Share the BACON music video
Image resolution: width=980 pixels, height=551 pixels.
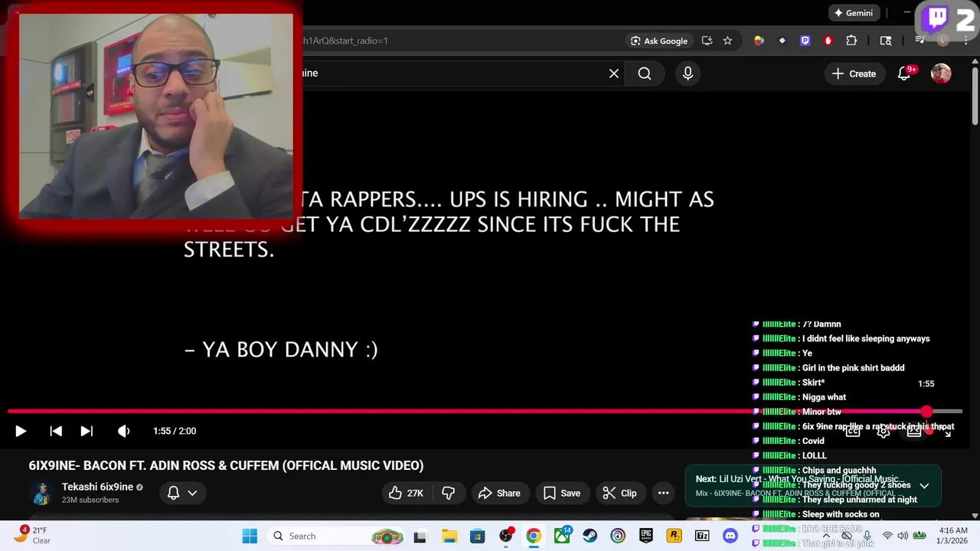coord(499,493)
